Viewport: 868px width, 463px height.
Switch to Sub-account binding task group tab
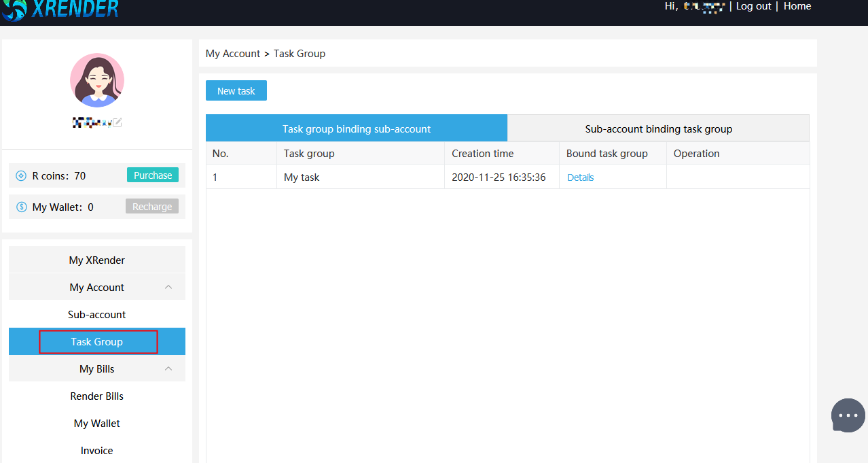pyautogui.click(x=658, y=128)
